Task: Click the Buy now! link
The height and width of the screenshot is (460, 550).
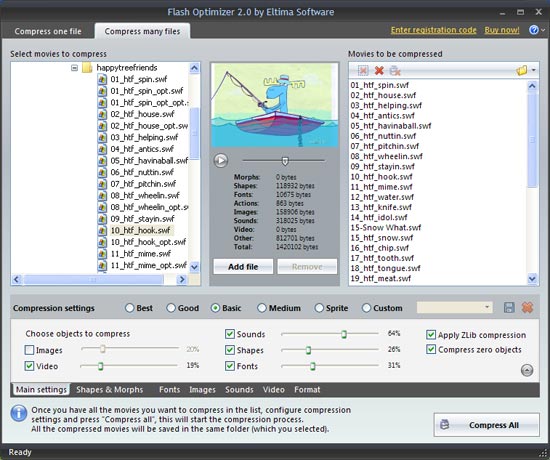Action: [502, 30]
